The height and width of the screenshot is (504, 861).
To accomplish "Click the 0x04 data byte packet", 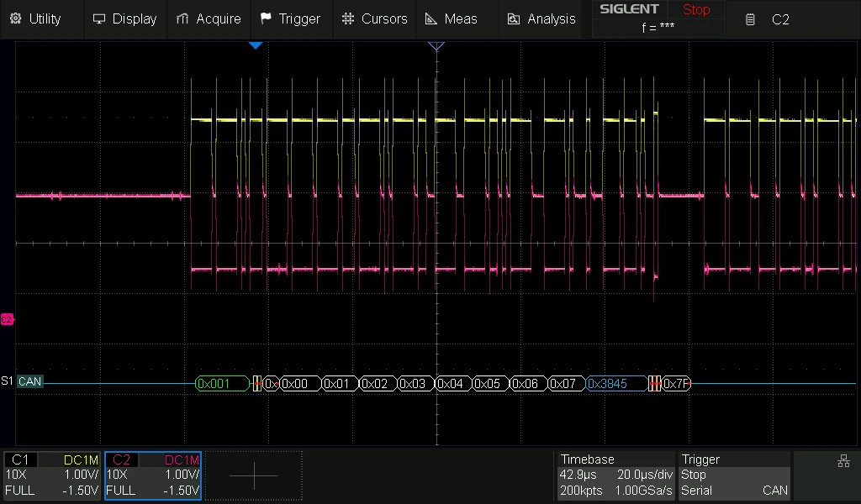I will [x=453, y=384].
